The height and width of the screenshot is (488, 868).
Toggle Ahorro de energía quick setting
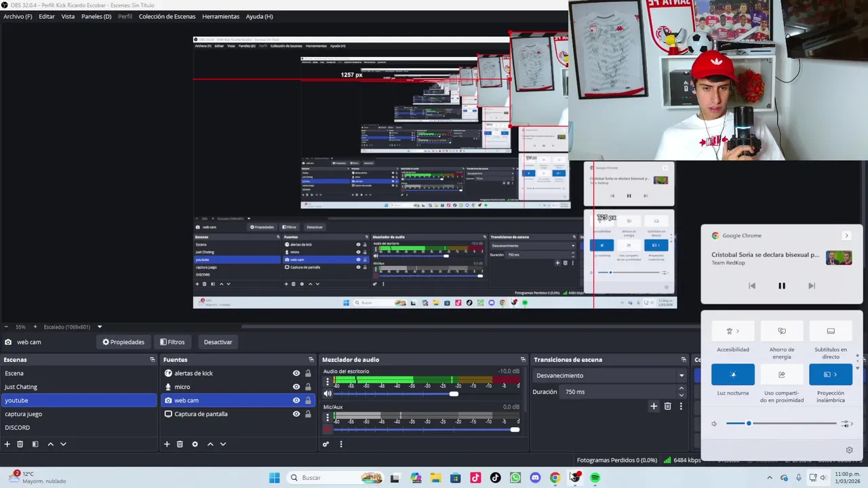point(782,331)
